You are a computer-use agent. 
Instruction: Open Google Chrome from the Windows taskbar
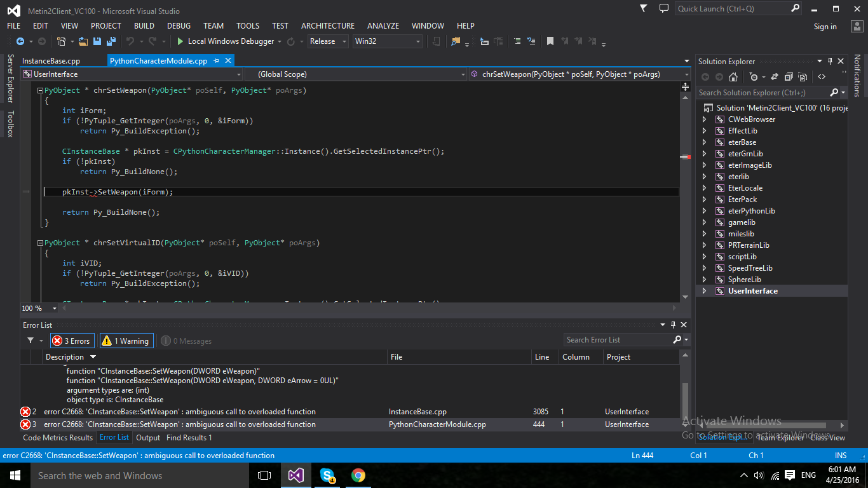(358, 475)
